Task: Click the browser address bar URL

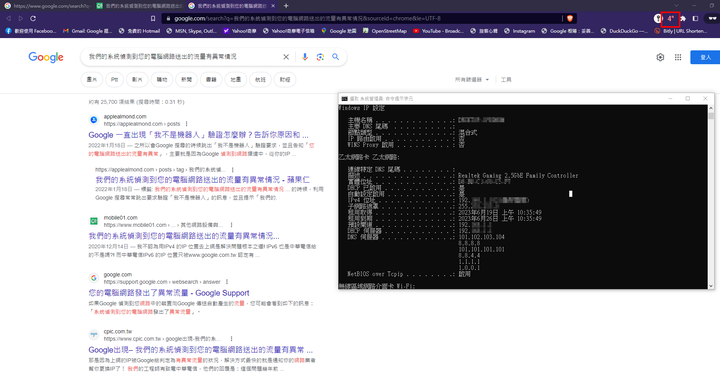Action: 307,18
